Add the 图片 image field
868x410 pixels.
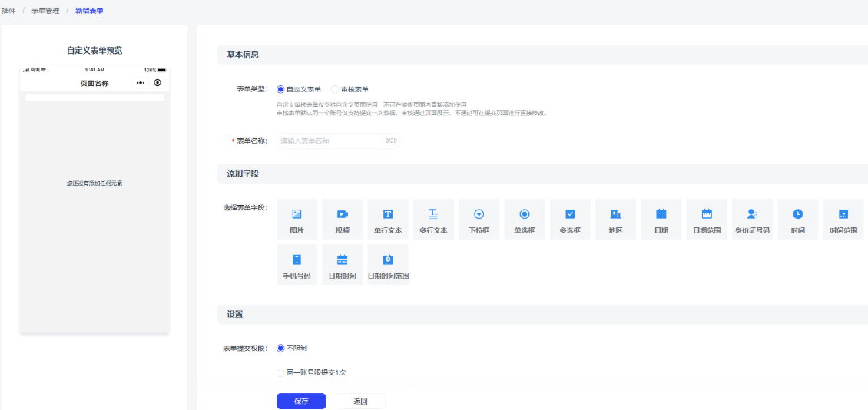click(x=297, y=219)
